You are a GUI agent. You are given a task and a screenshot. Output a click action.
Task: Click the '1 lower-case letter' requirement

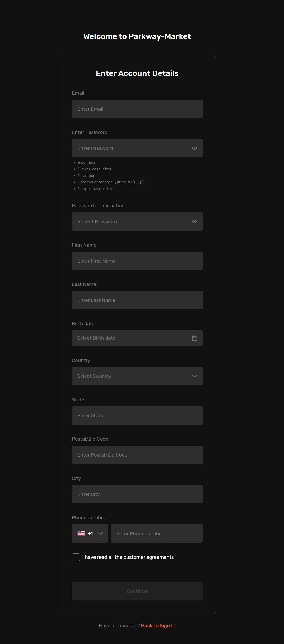[94, 169]
